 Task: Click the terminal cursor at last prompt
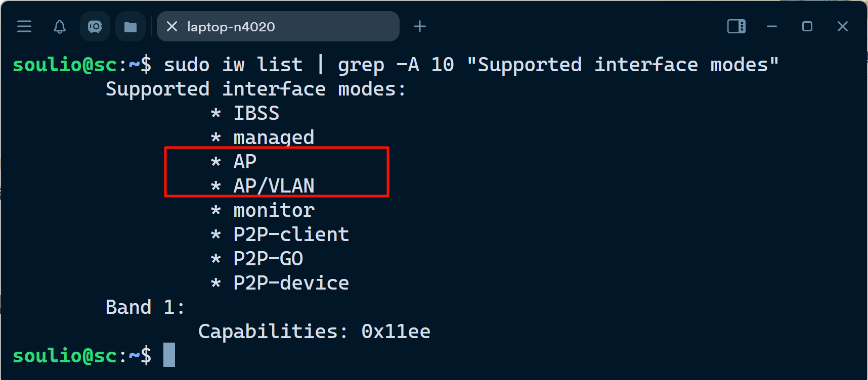pyautogui.click(x=169, y=355)
